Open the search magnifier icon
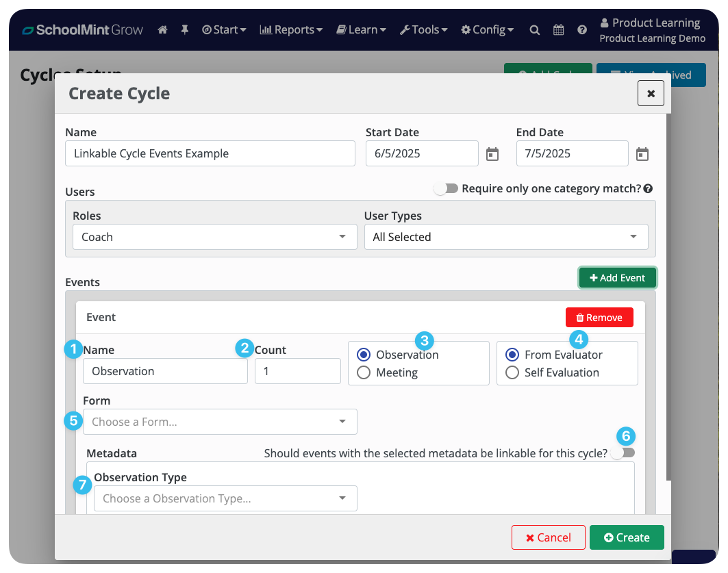Screen dimensions: 728x573 point(534,30)
